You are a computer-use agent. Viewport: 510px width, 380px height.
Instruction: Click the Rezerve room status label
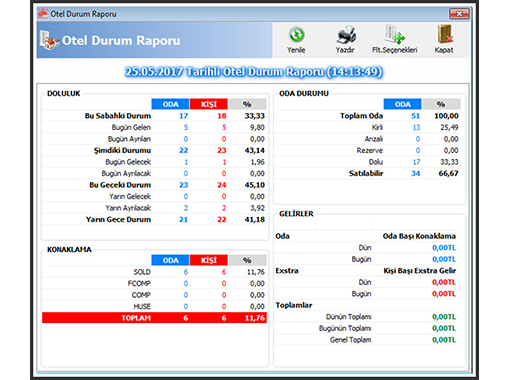click(370, 151)
